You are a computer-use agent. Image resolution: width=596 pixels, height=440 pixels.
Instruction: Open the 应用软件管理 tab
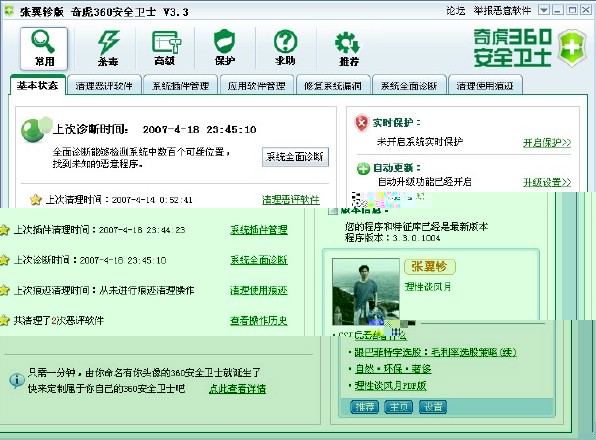coord(256,85)
